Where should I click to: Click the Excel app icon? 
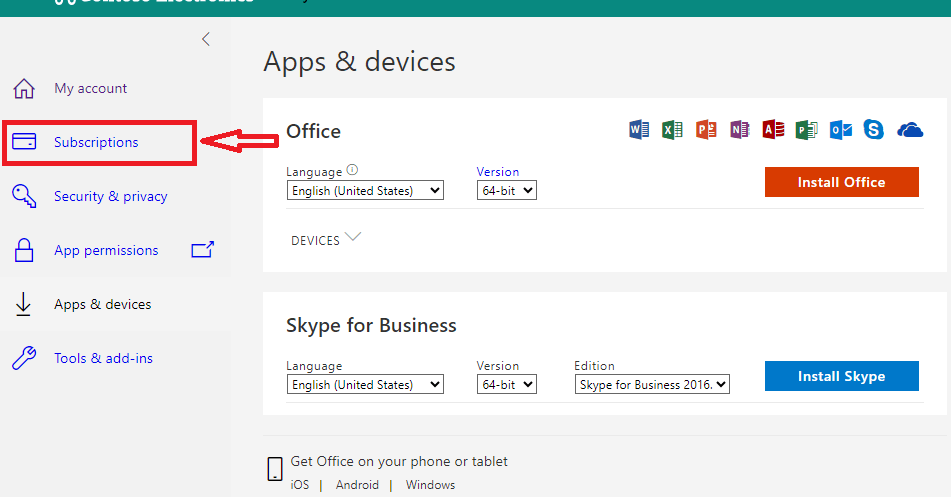click(x=672, y=130)
